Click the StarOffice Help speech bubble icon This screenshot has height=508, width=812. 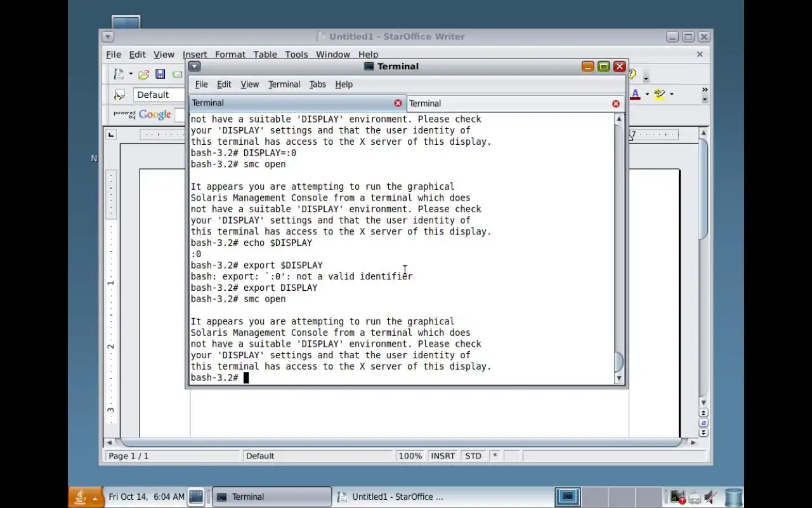click(632, 74)
